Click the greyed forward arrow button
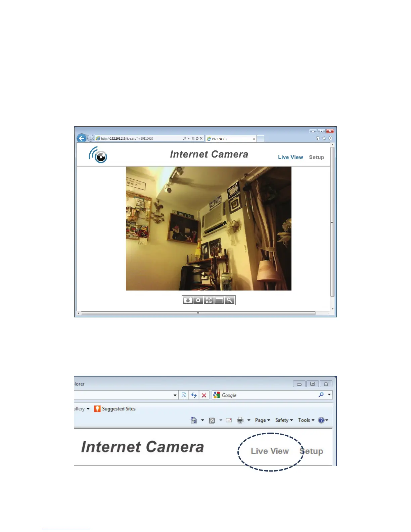411x532 pixels. pos(91,138)
